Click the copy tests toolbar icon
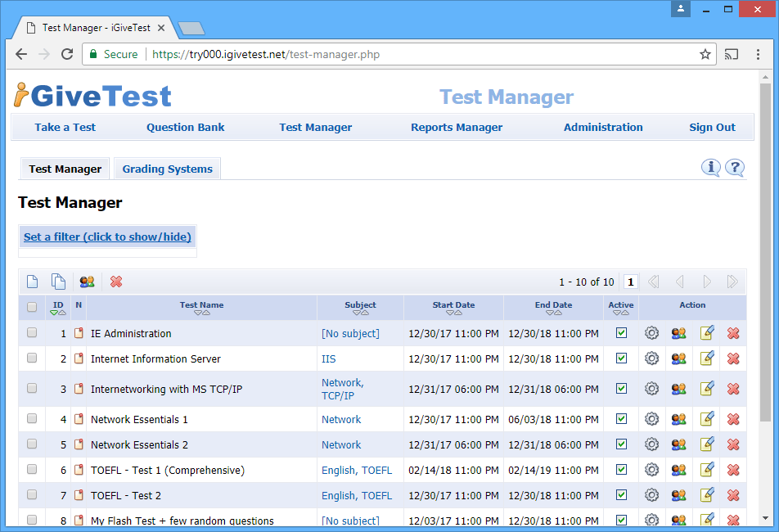This screenshot has height=532, width=779. point(58,281)
